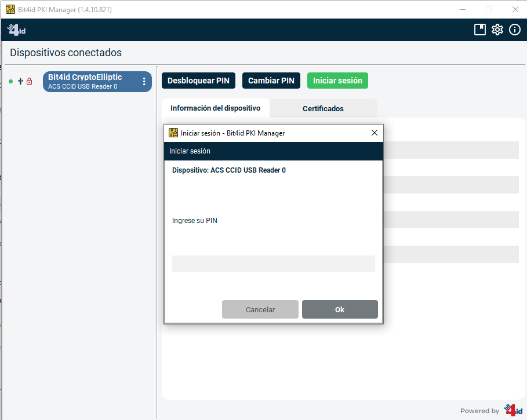Click the USB icon beside device
The image size is (527, 420).
click(x=20, y=81)
